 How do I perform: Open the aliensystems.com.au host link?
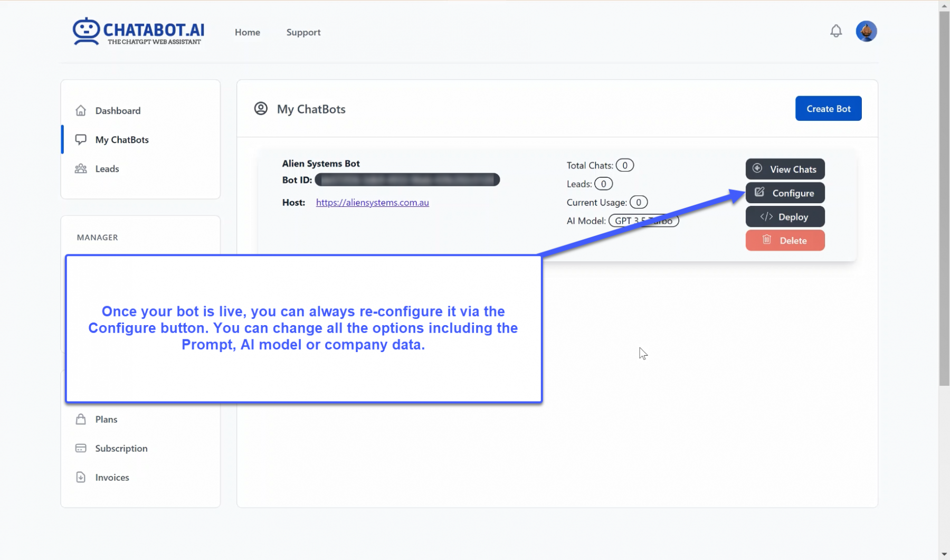(372, 202)
